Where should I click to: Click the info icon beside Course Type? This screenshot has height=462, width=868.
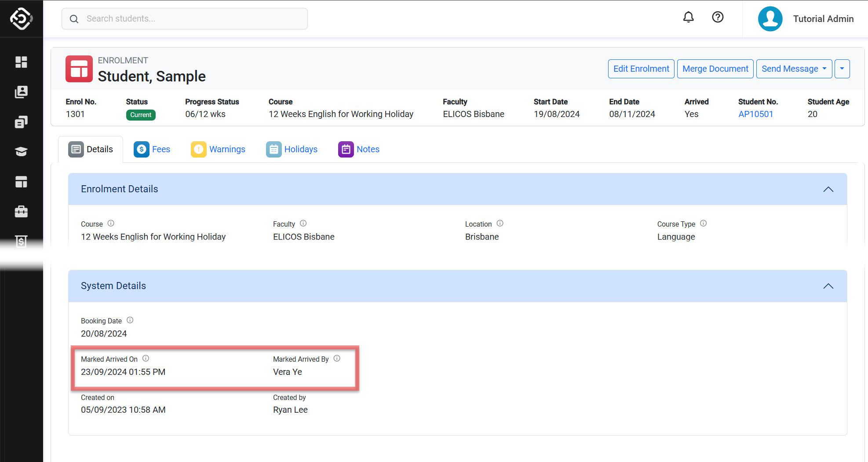(704, 224)
